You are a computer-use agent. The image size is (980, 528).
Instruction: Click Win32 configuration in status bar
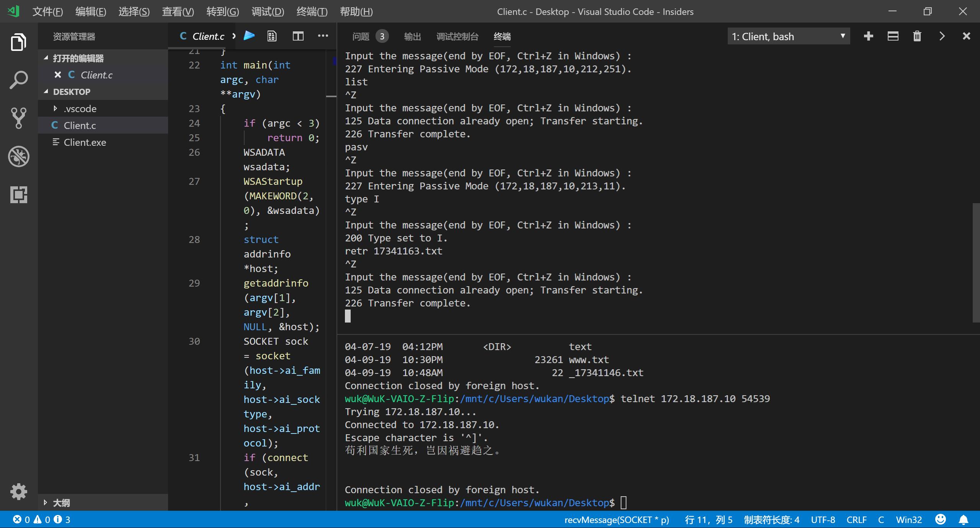pos(909,520)
